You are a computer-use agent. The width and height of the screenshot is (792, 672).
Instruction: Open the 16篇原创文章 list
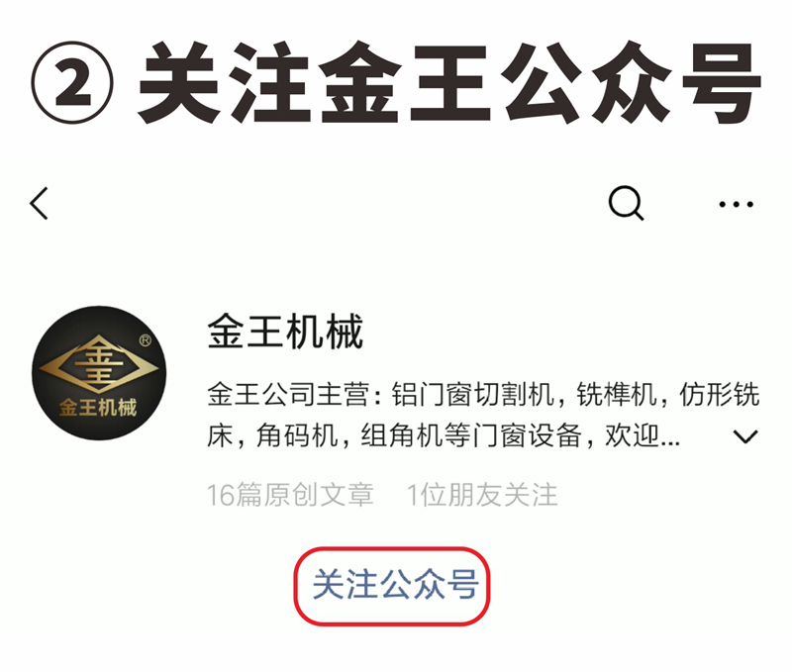pyautogui.click(x=290, y=494)
